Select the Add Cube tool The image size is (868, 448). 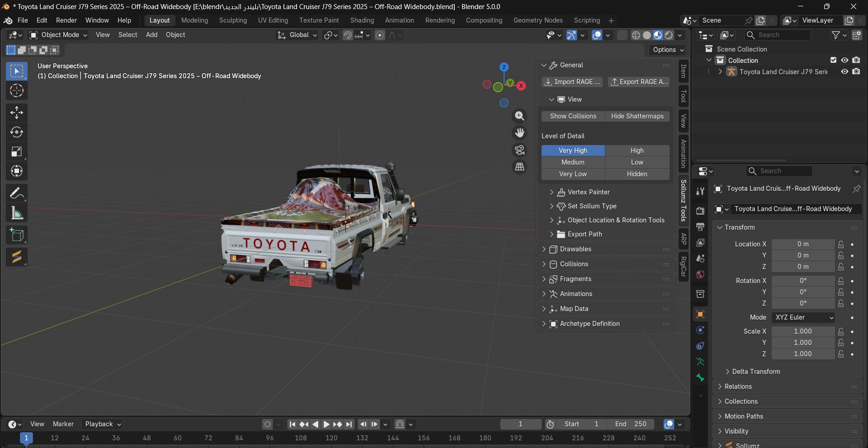pos(17,235)
